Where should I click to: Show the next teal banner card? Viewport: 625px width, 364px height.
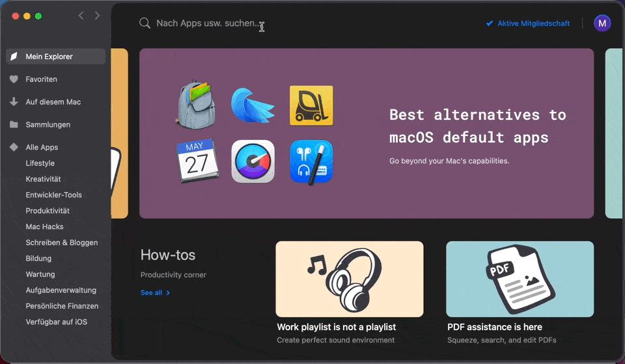(x=614, y=133)
